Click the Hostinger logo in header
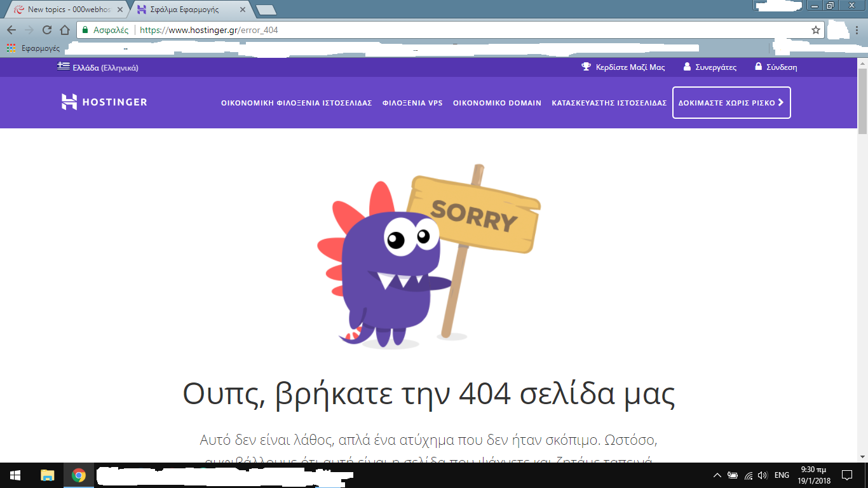Screen dimensions: 868x488 pyautogui.click(x=104, y=102)
